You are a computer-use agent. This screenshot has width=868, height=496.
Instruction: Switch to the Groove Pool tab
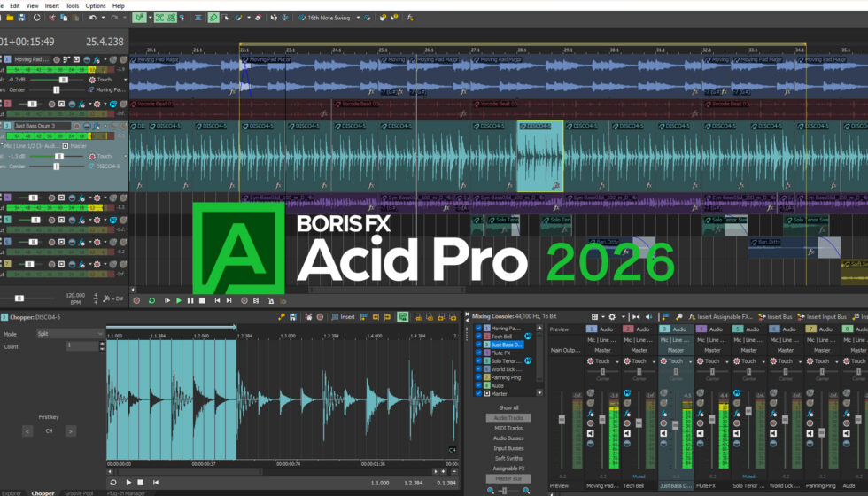79,492
